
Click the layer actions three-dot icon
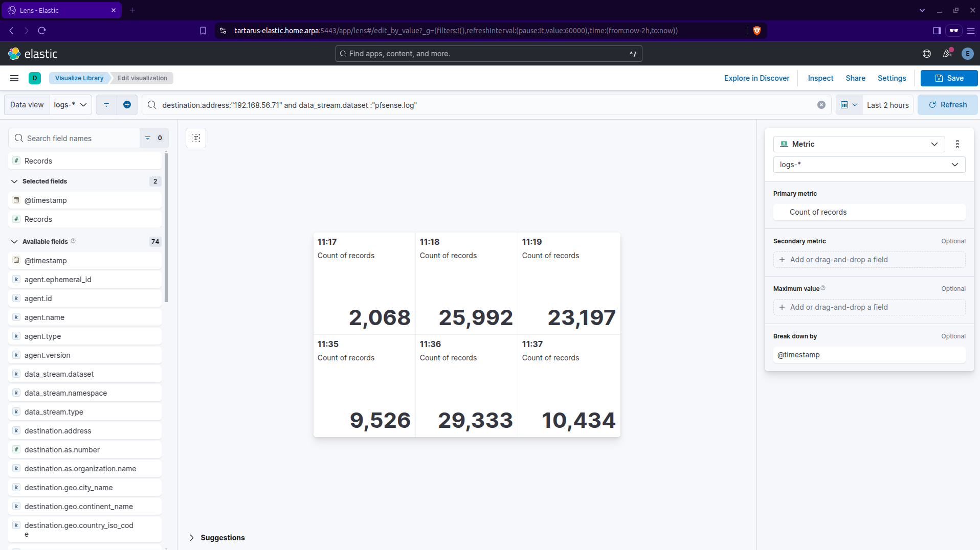pos(957,144)
